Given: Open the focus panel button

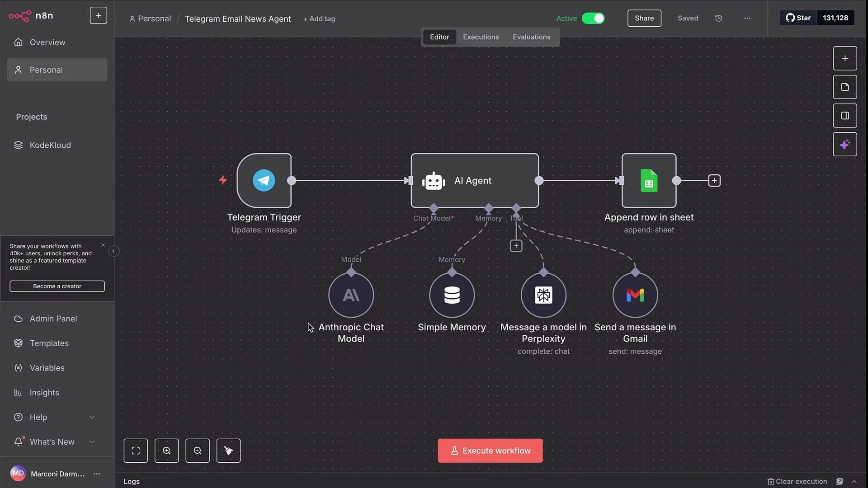Looking at the screenshot, I should tap(845, 116).
